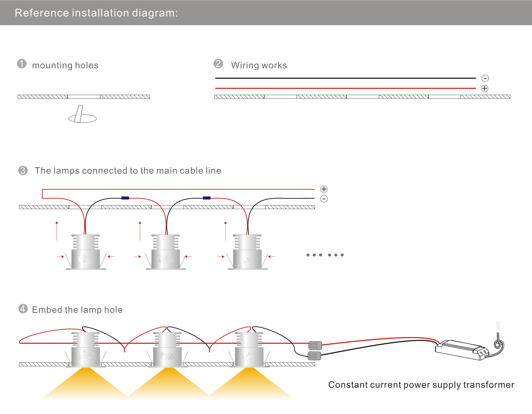
Task: Click the plus symbol in Wiring works
Action: [x=485, y=88]
